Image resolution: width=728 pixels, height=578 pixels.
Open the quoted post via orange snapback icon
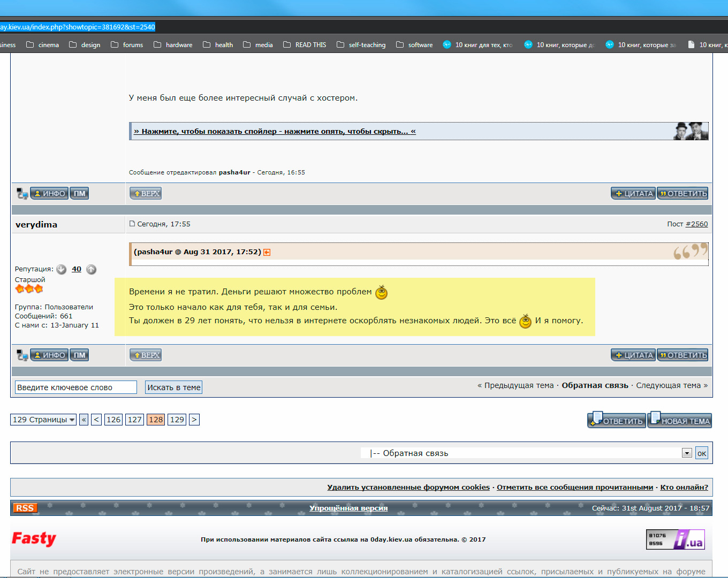point(267,252)
